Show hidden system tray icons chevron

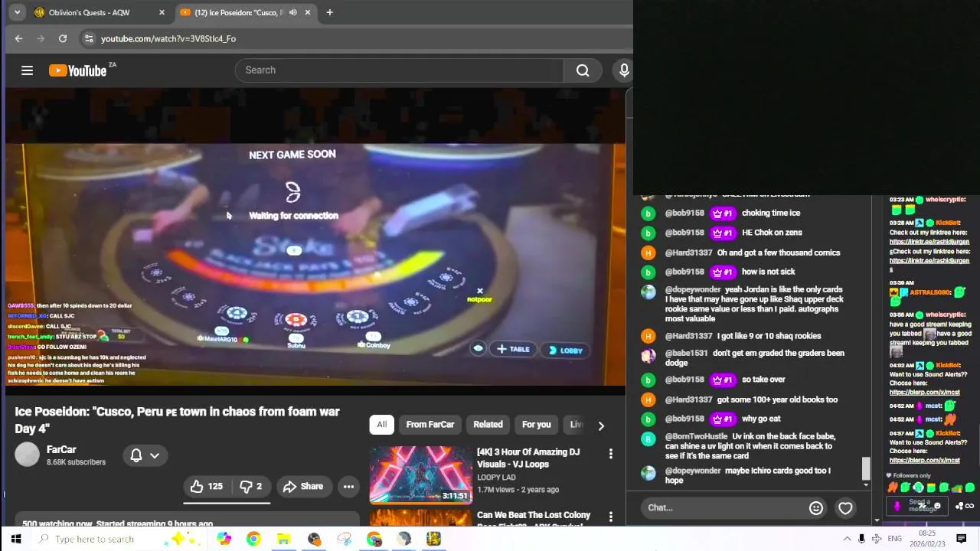(x=847, y=539)
